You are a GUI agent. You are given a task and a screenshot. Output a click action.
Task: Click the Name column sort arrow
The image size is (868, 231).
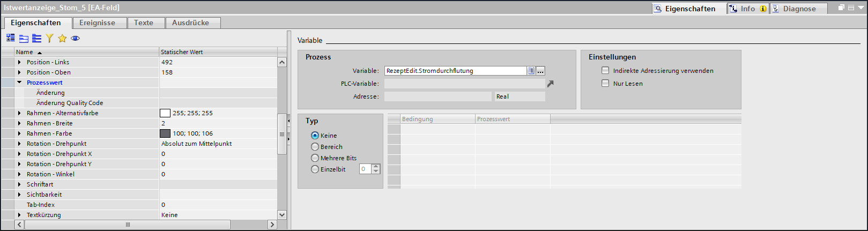(40, 53)
